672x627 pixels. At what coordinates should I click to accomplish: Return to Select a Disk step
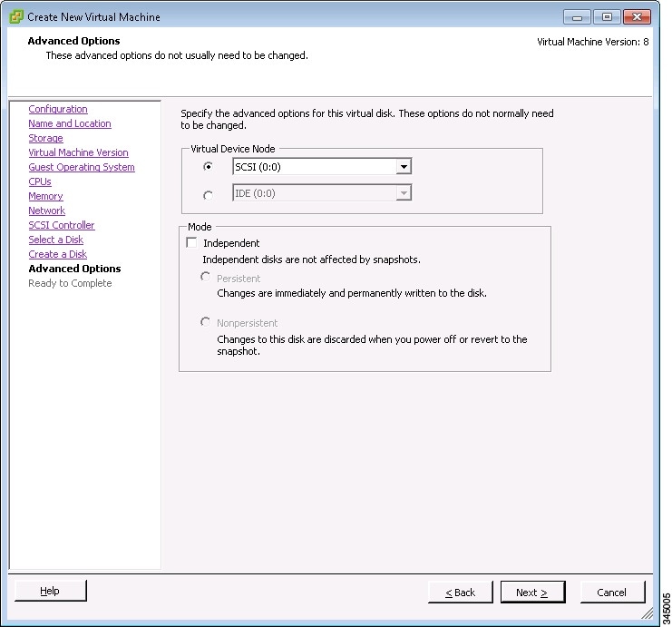click(55, 240)
